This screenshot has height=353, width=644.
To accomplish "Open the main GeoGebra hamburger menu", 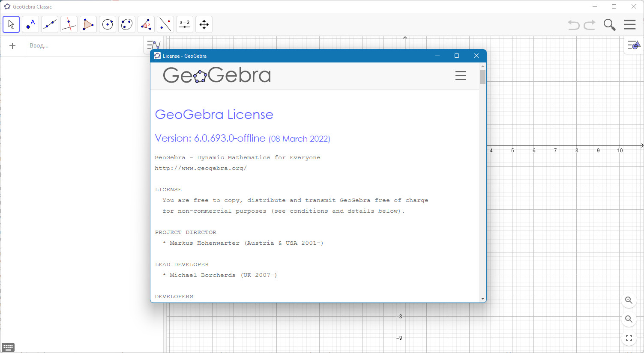I will [x=630, y=24].
